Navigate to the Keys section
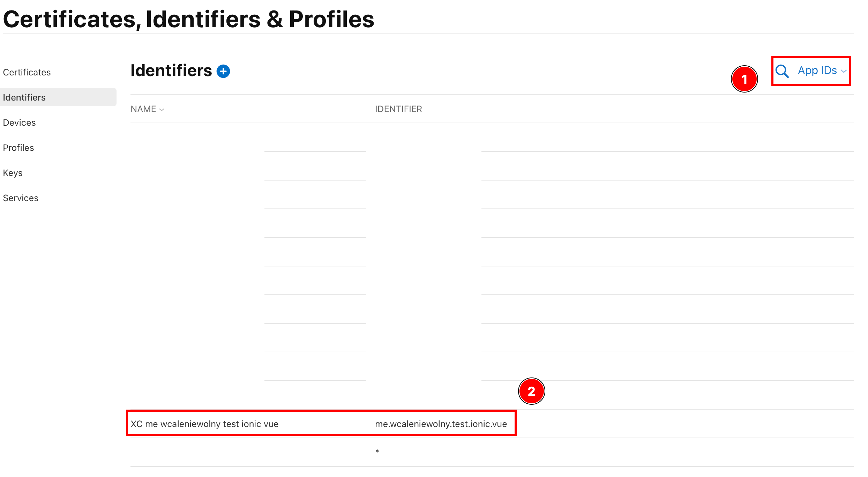Viewport: 868px width, 477px height. tap(13, 173)
